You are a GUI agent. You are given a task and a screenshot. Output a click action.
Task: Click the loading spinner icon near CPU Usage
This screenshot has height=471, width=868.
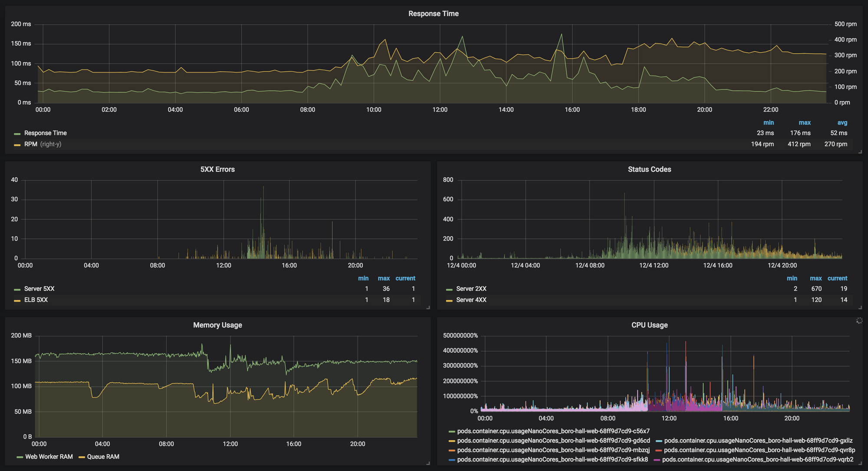pyautogui.click(x=859, y=321)
